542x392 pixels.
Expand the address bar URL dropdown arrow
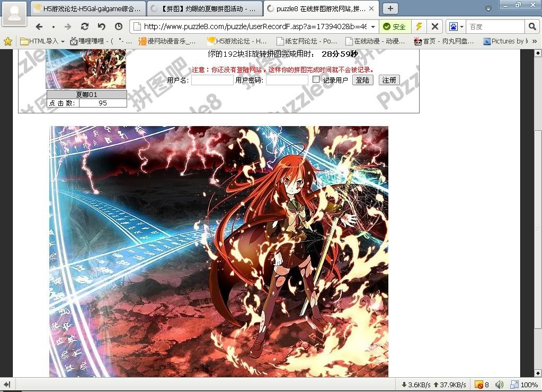click(373, 26)
